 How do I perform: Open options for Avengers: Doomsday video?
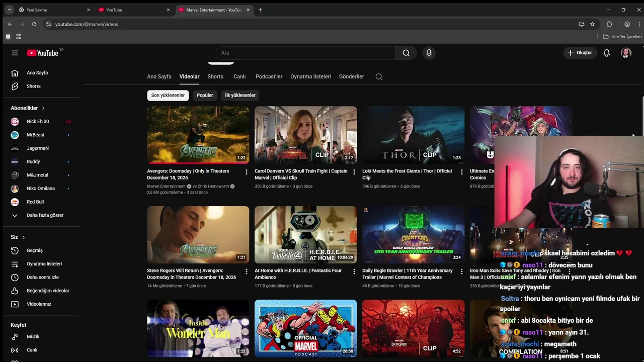tap(246, 172)
